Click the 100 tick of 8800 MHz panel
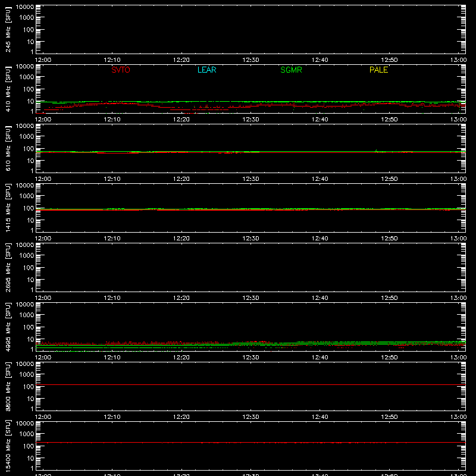476x476 pixels. pos(29,386)
